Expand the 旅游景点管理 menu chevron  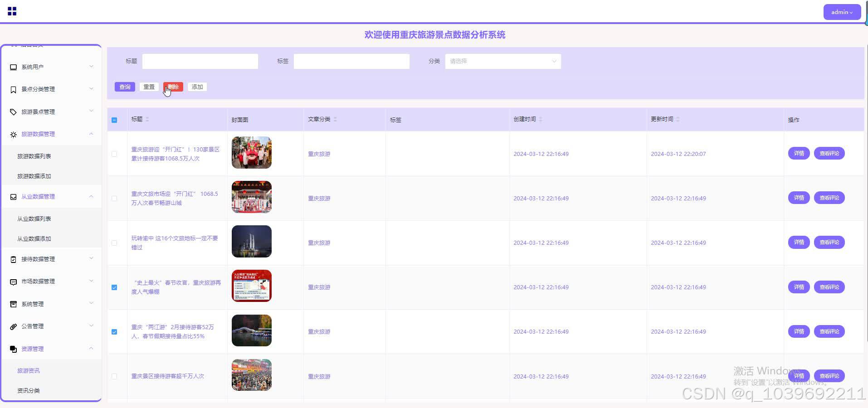[x=91, y=111]
